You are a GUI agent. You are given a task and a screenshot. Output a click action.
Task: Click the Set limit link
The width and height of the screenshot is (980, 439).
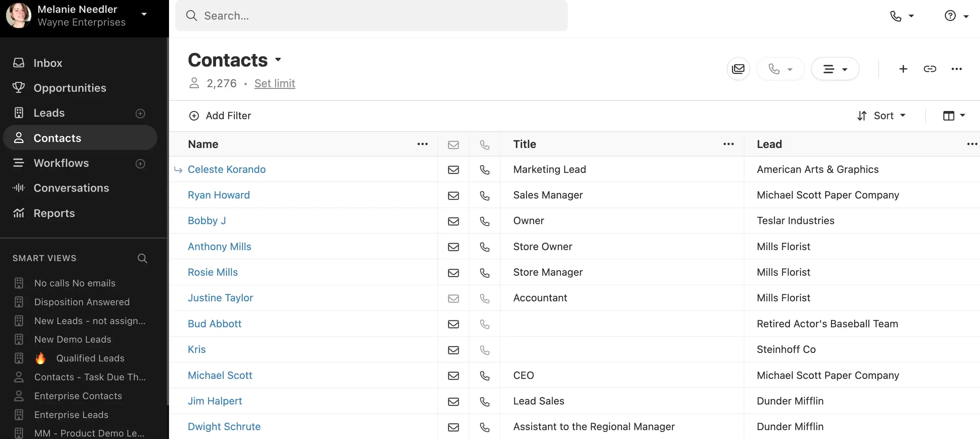tap(274, 83)
